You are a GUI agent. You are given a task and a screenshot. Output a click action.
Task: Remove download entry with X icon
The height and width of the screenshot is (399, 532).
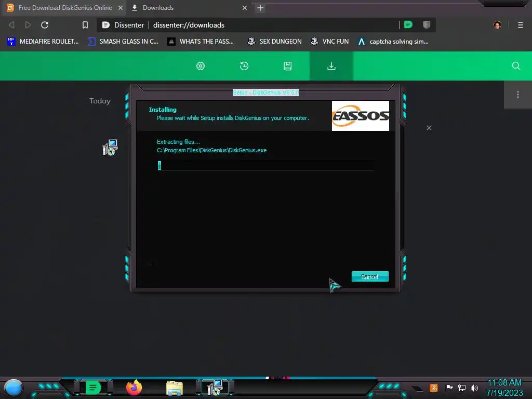click(x=429, y=128)
